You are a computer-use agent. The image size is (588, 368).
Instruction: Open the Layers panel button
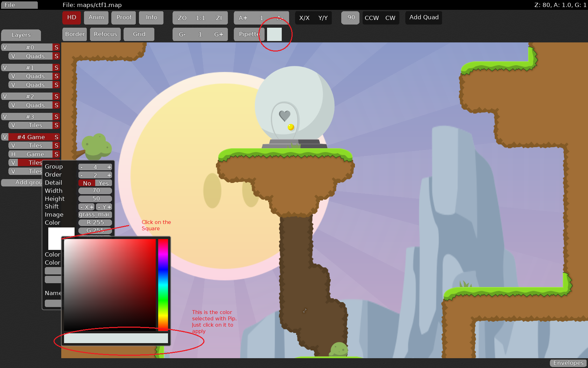tap(21, 35)
